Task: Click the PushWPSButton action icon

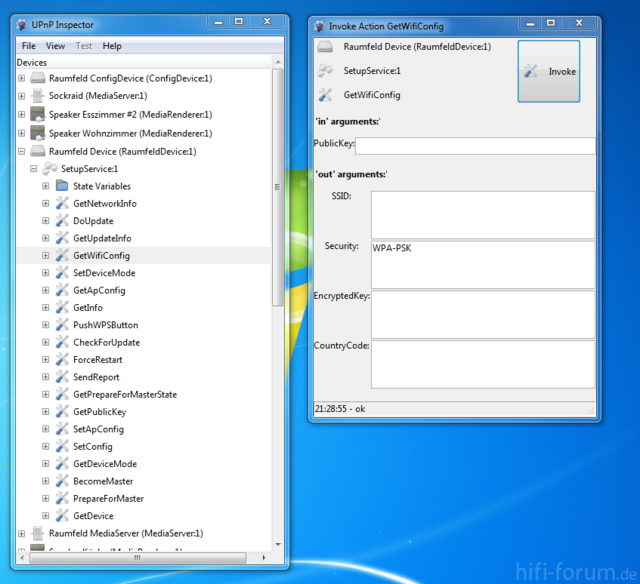Action: point(62,325)
